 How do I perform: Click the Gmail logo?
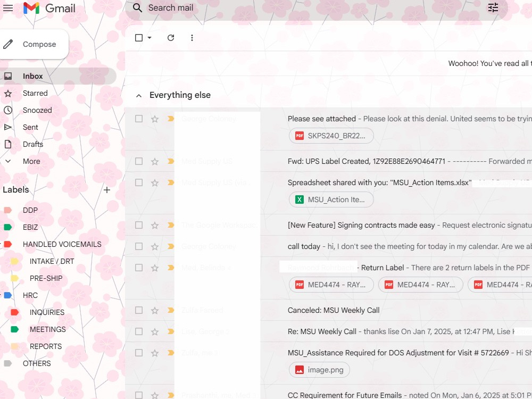(x=49, y=8)
